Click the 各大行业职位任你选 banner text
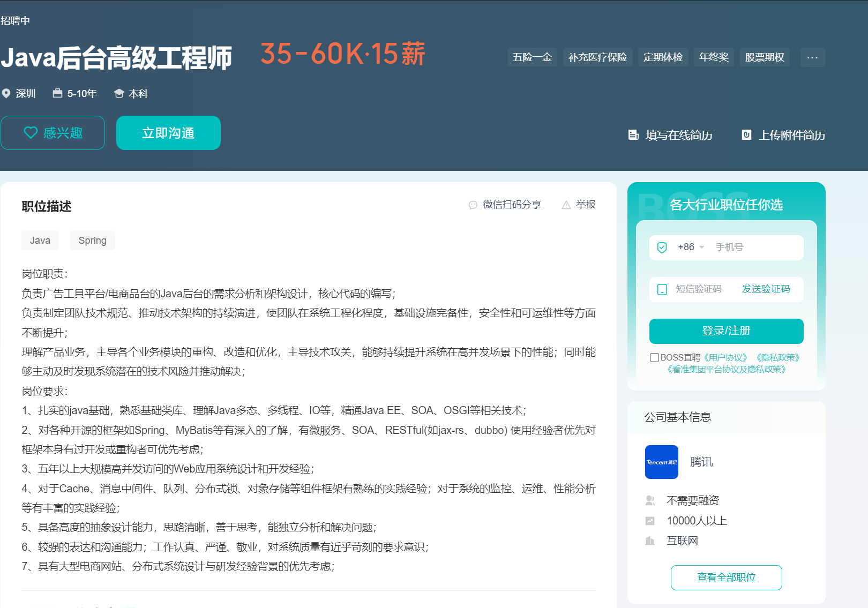 (x=726, y=205)
